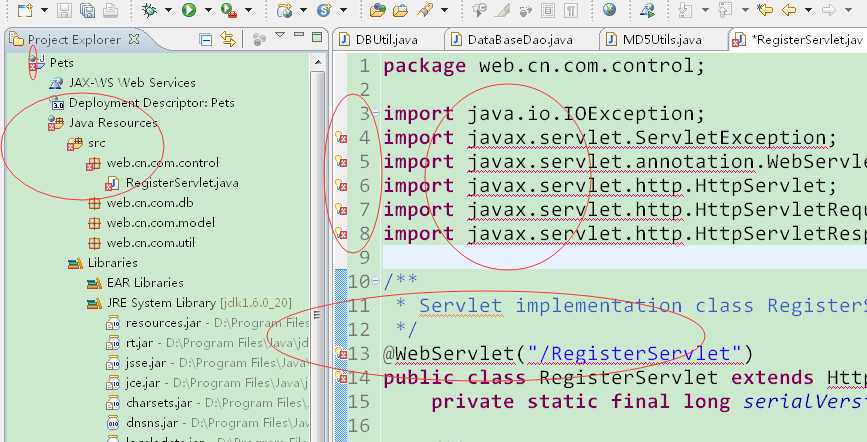
Task: Click the Project Explorer vertical scrollbar thumb
Action: tap(317, 315)
